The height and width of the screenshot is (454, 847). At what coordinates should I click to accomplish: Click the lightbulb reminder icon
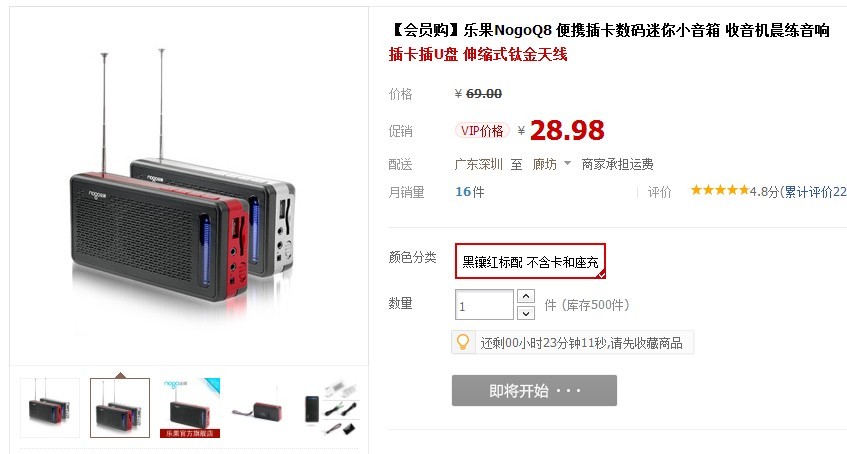(x=463, y=342)
